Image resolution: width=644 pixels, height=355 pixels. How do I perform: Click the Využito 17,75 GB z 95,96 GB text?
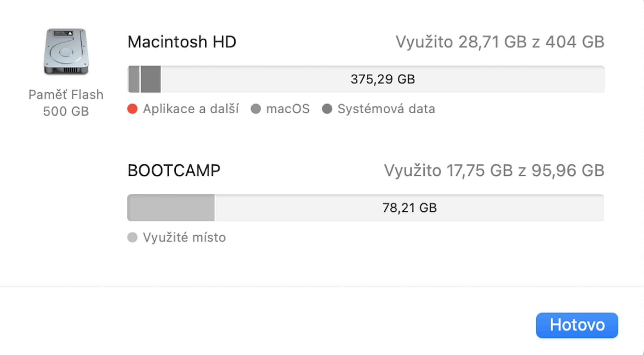pyautogui.click(x=494, y=171)
